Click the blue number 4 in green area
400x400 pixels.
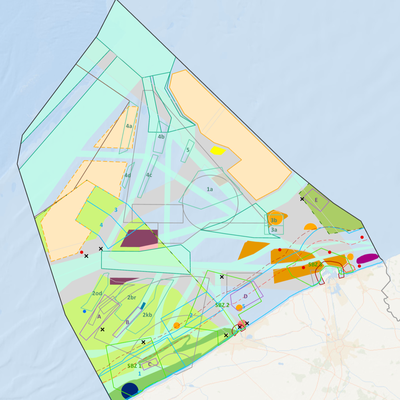coord(101,225)
